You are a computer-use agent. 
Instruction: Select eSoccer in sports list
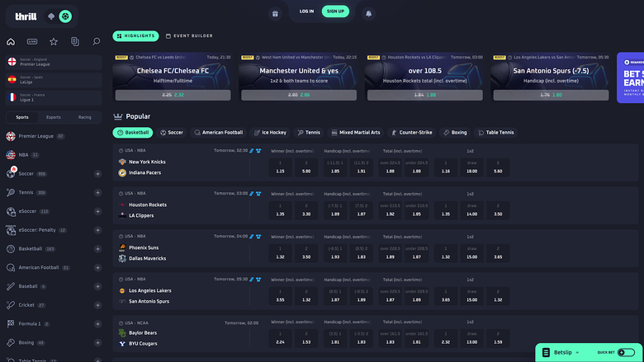click(27, 212)
